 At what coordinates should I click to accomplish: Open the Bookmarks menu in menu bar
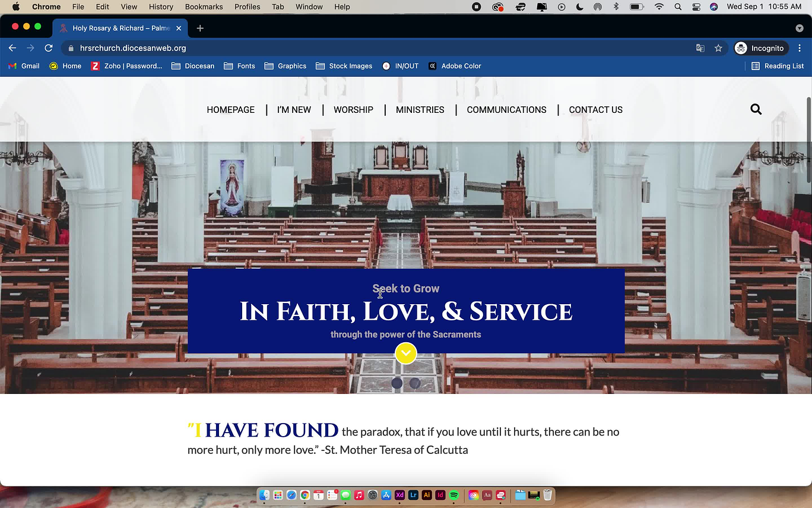click(x=204, y=7)
